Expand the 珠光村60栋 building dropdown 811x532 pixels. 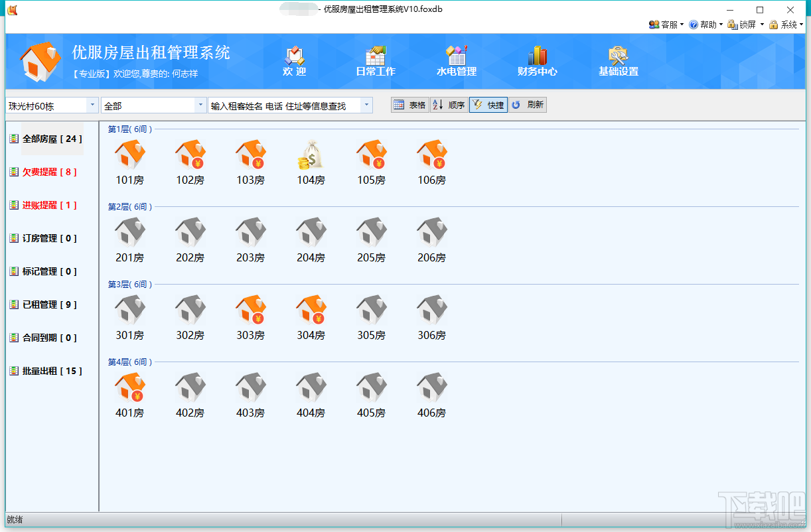92,105
